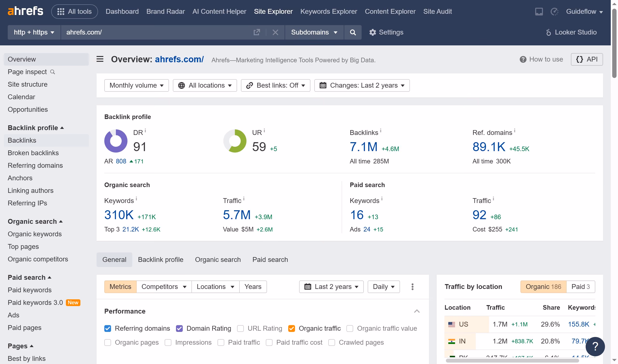The height and width of the screenshot is (364, 618).
Task: Open Organic keywords in sidebar
Action: (x=35, y=234)
